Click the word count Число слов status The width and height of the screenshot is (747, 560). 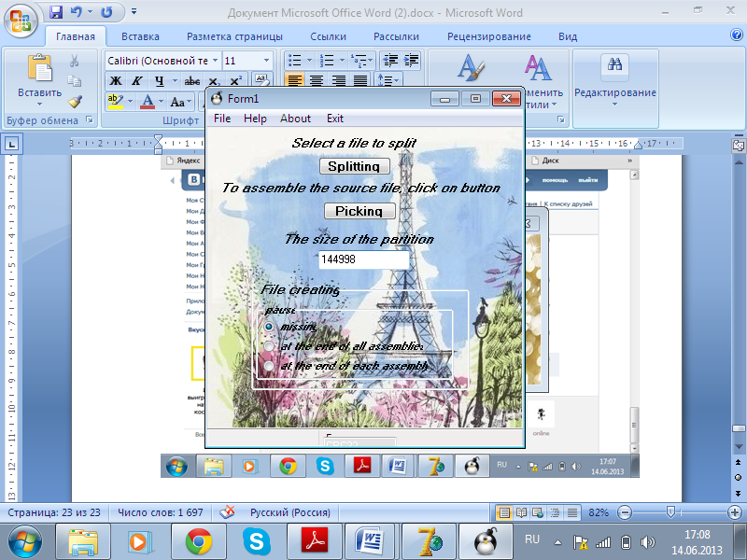pos(160,512)
